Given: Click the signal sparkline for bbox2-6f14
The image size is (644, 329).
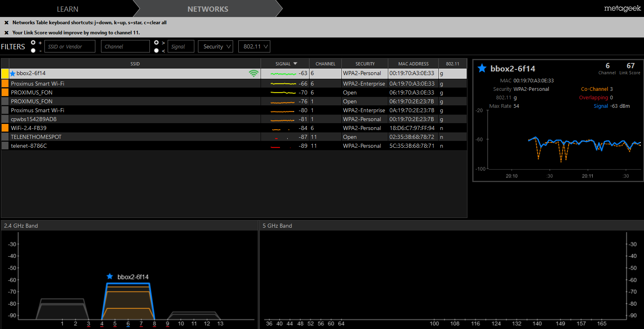Looking at the screenshot, I should pyautogui.click(x=283, y=74).
